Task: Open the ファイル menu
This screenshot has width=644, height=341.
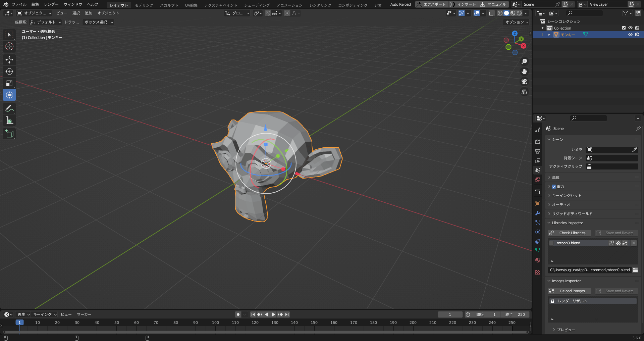Action: [19, 4]
